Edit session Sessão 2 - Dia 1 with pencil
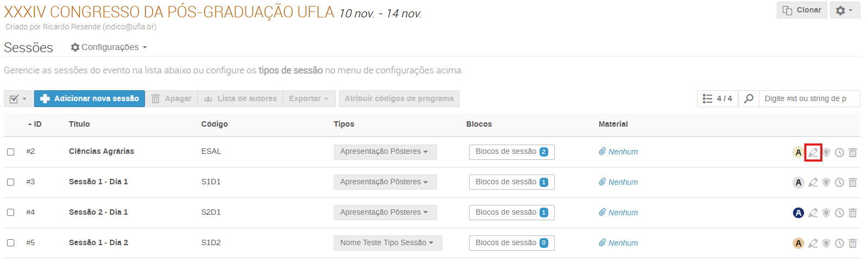This screenshot has width=868, height=268. (813, 213)
